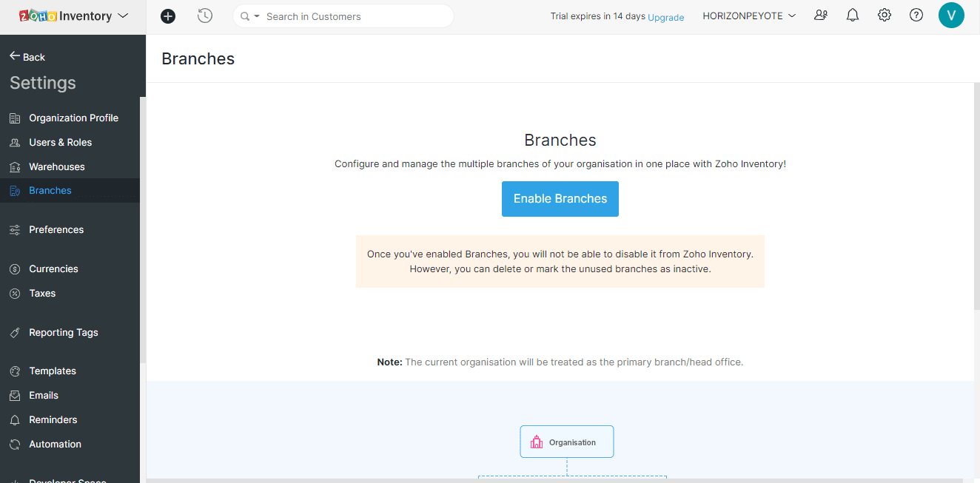Click the Upgrade trial link
This screenshot has width=980, height=483.
click(665, 17)
